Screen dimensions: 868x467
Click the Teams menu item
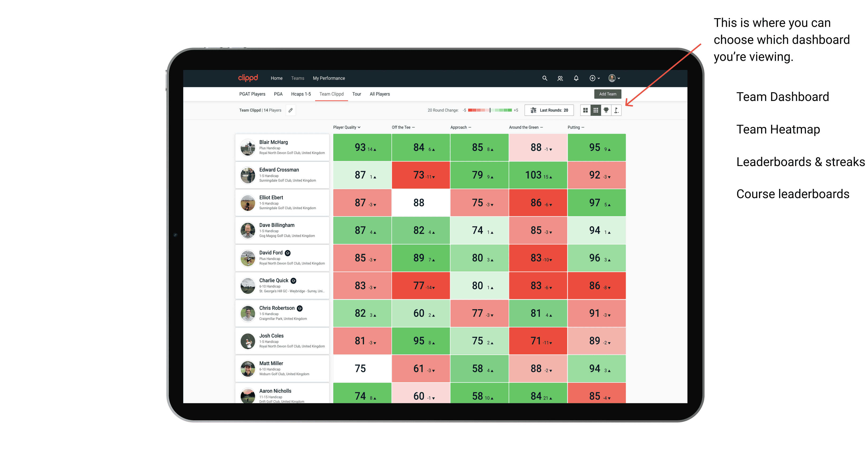(x=297, y=78)
